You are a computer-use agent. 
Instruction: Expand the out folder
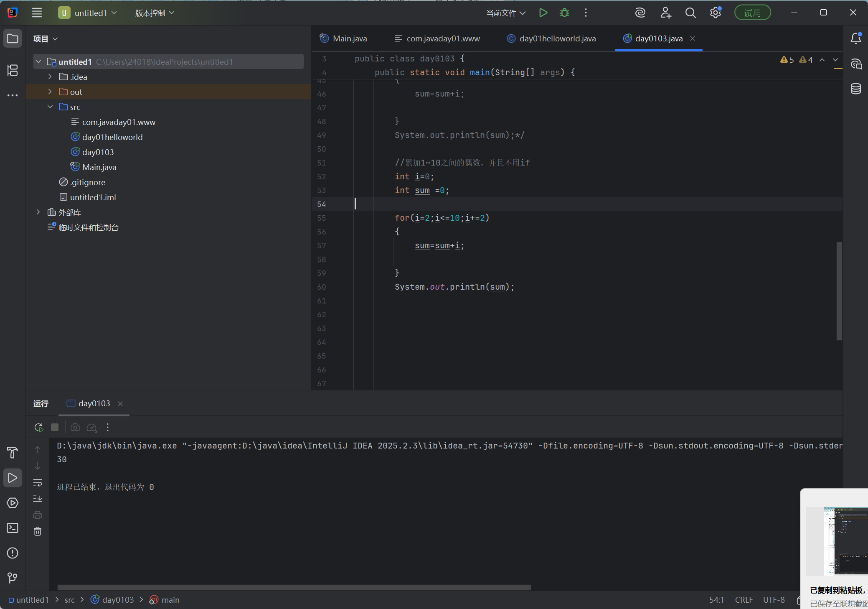pyautogui.click(x=50, y=92)
